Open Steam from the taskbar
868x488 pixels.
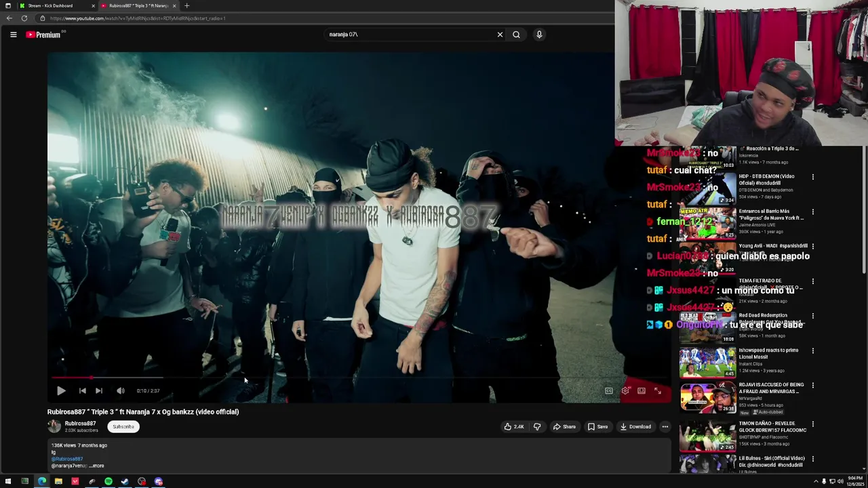point(125,482)
